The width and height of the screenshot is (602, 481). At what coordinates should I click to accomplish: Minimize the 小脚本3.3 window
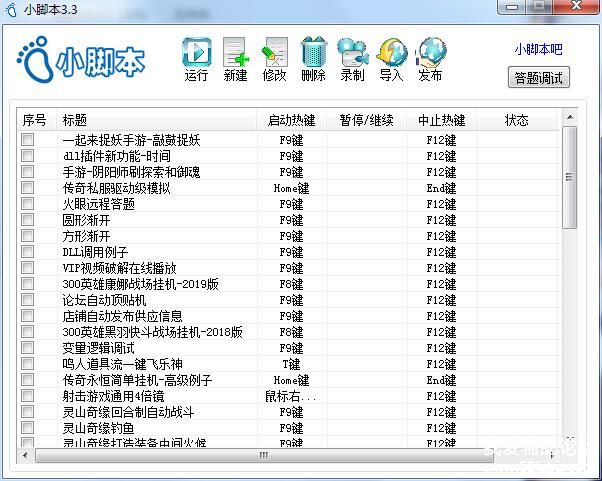click(511, 7)
